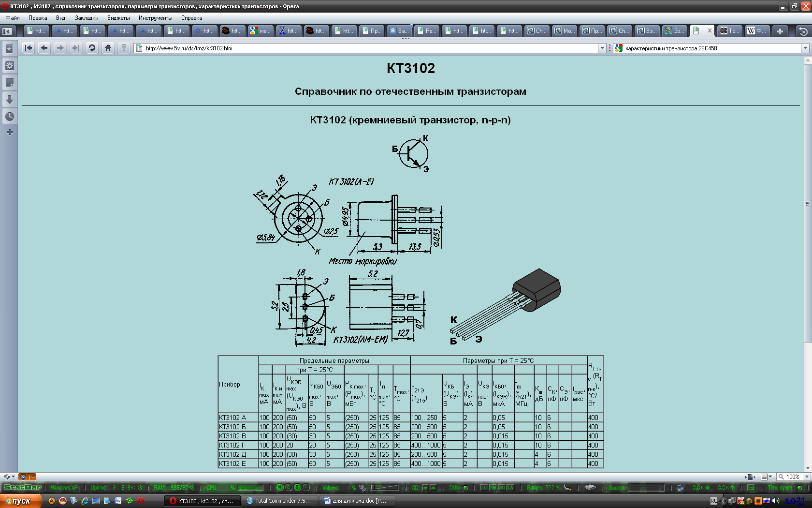Open the Opera Link sync dropdown at bottom left
This screenshot has height=508, width=812.
point(9,477)
